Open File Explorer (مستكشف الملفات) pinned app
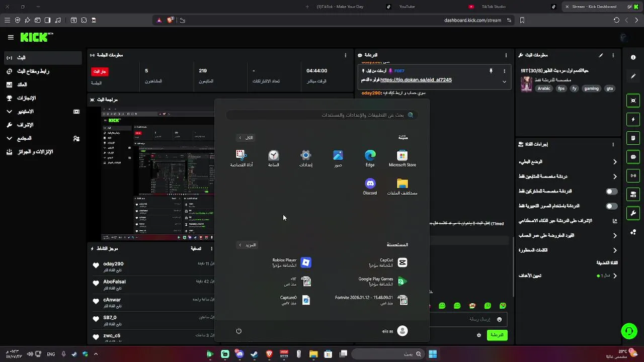 click(x=402, y=187)
